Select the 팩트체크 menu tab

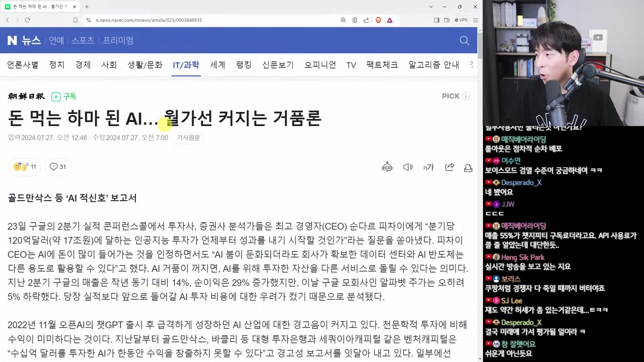[x=382, y=65]
